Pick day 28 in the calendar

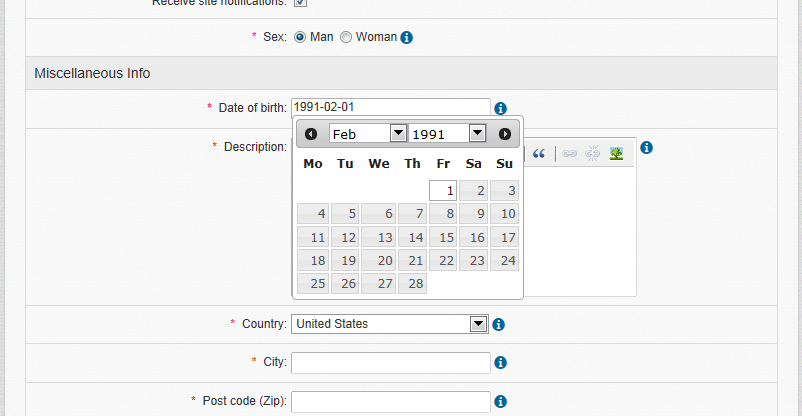point(412,283)
